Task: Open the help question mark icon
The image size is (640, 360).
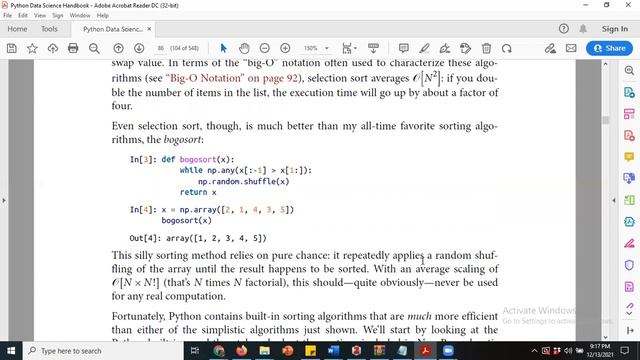Action: 564,29
